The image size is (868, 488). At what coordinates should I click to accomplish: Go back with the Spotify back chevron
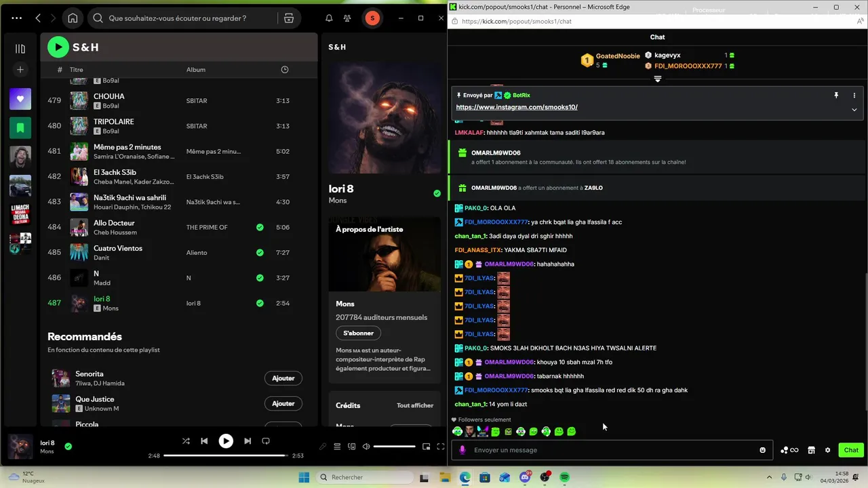[38, 18]
